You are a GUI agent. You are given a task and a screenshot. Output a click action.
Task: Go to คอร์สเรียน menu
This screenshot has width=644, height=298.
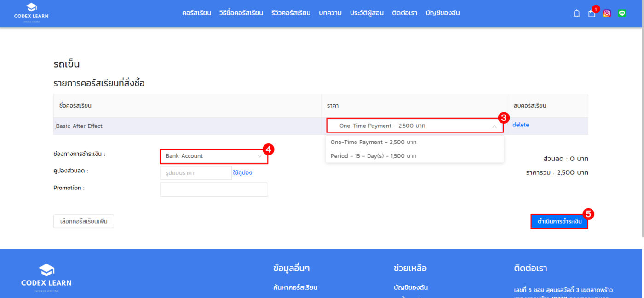[196, 13]
